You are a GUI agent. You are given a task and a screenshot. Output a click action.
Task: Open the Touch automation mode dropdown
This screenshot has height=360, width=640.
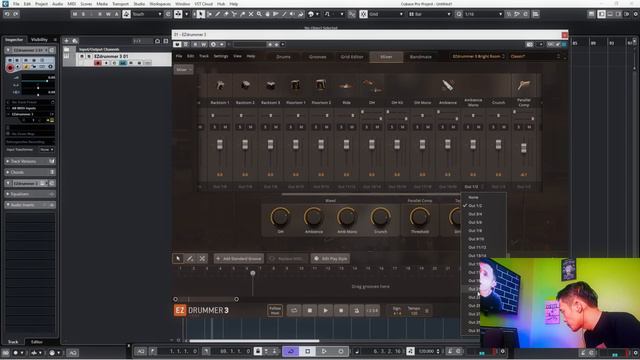tap(147, 14)
